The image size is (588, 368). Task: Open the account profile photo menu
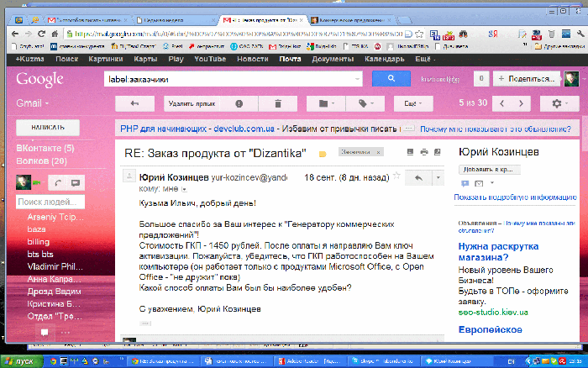point(571,79)
